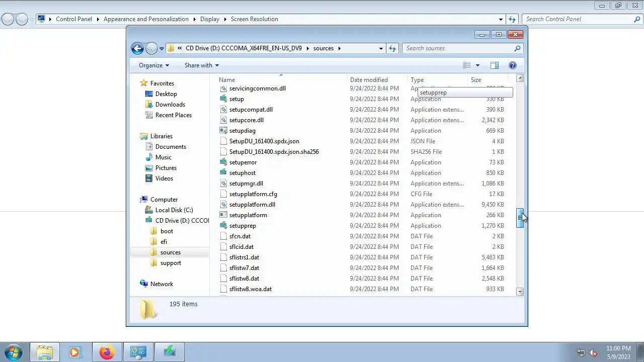The image size is (644, 362).
Task: Open the Change your view icon
Action: point(467,65)
